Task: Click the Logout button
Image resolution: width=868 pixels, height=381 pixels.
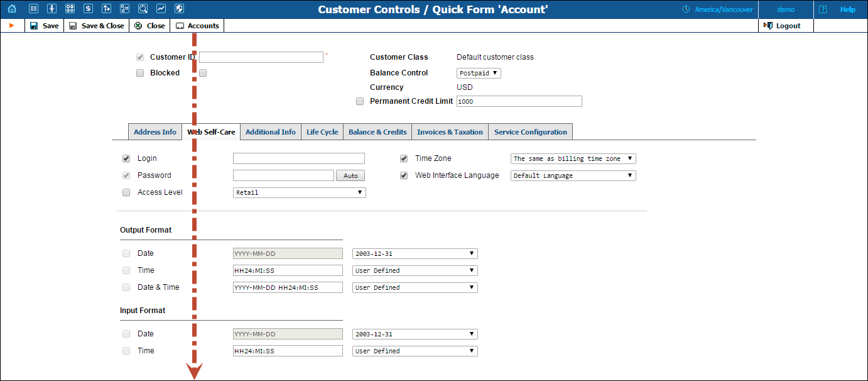Action: coord(782,26)
